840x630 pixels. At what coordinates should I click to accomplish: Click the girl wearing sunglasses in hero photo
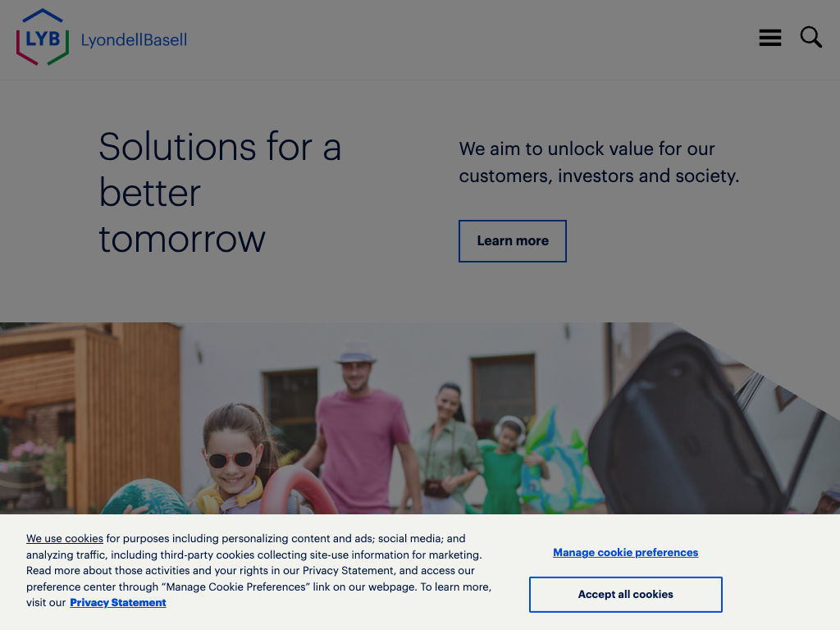pyautogui.click(x=233, y=459)
